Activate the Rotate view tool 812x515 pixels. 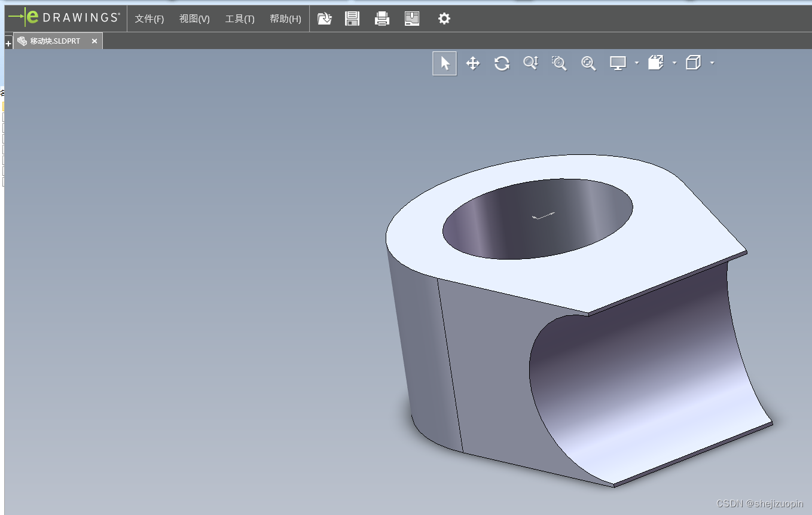(502, 63)
